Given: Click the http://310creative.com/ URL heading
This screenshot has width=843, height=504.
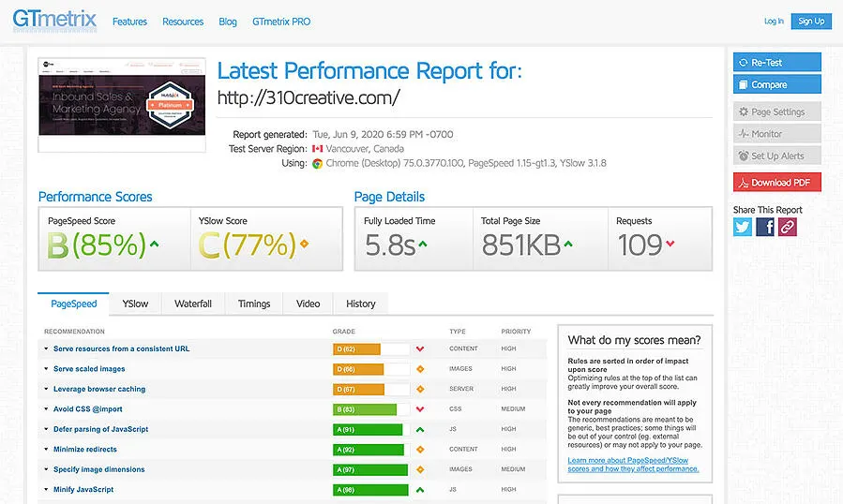Looking at the screenshot, I should [309, 97].
